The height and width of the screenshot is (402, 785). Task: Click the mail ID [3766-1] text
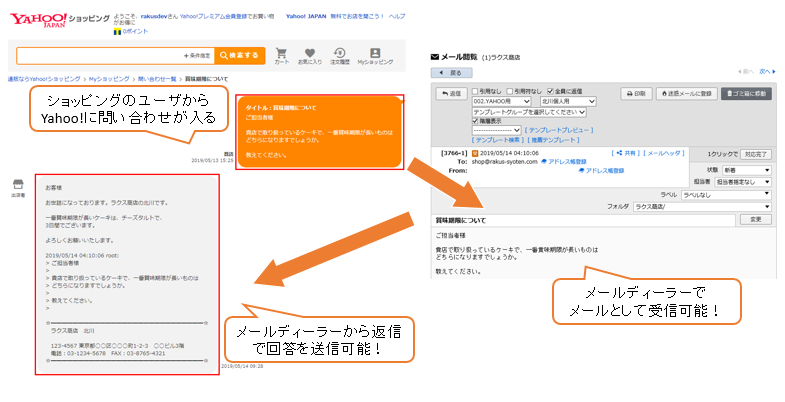tap(454, 153)
